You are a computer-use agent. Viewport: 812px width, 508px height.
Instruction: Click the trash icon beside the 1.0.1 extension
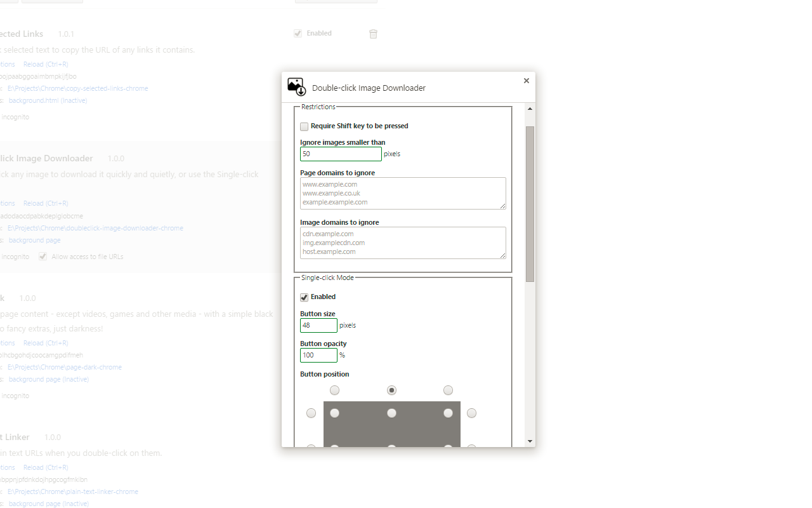click(373, 34)
